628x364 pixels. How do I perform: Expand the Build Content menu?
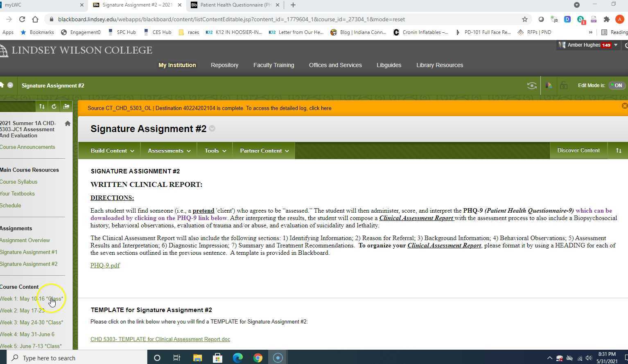[112, 151]
